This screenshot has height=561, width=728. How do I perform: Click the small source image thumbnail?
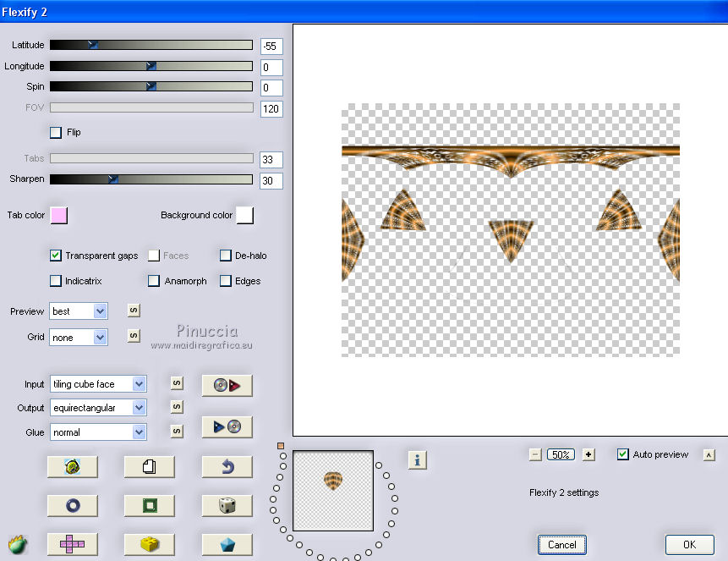333,491
